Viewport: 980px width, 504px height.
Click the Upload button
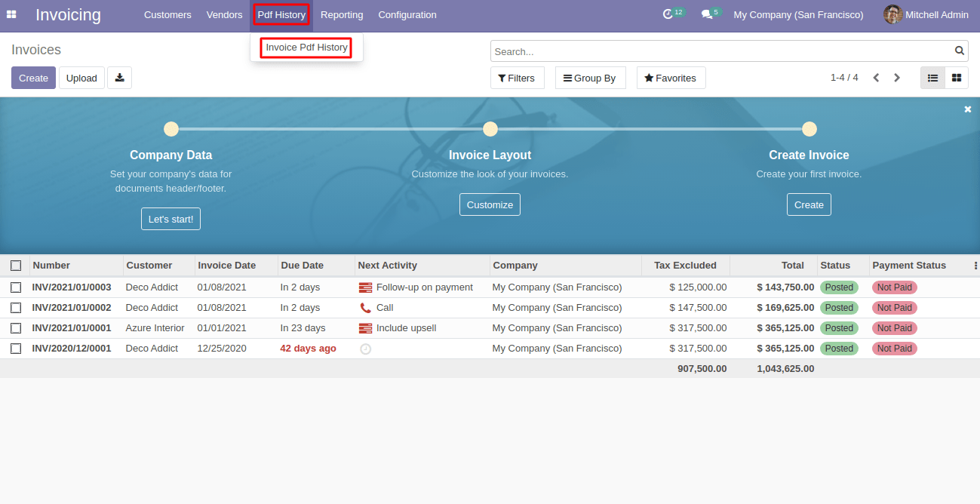pyautogui.click(x=81, y=77)
